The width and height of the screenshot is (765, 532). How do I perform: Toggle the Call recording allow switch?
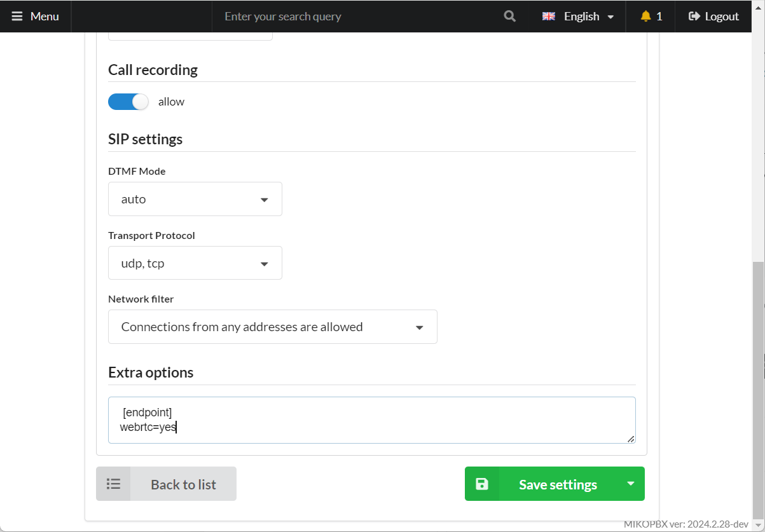click(128, 102)
